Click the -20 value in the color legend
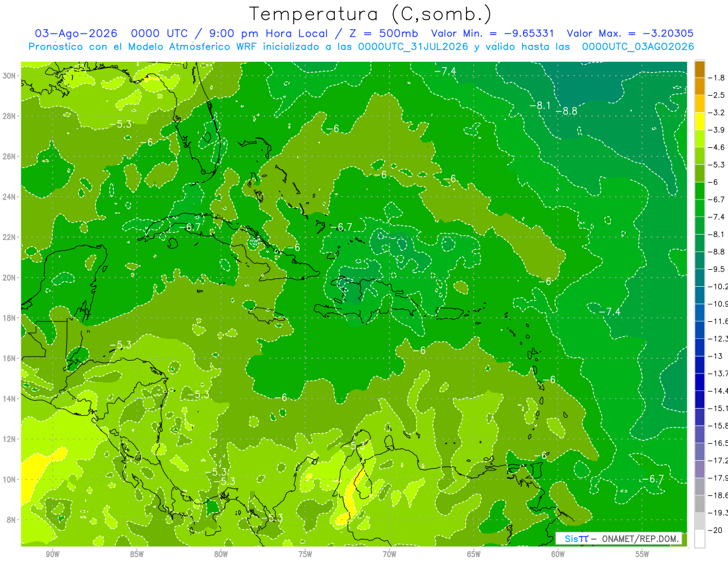This screenshot has height=562, width=728. click(x=715, y=530)
